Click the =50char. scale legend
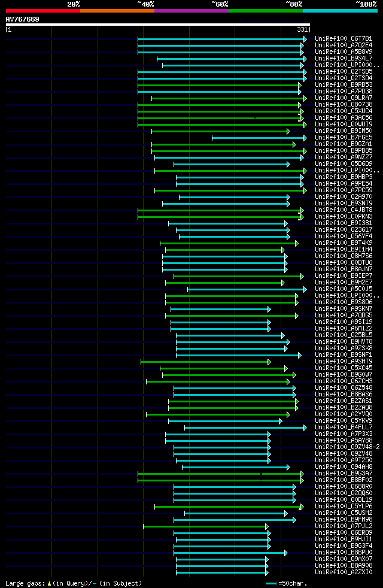The height and width of the screenshot is (588, 383). pos(287,583)
